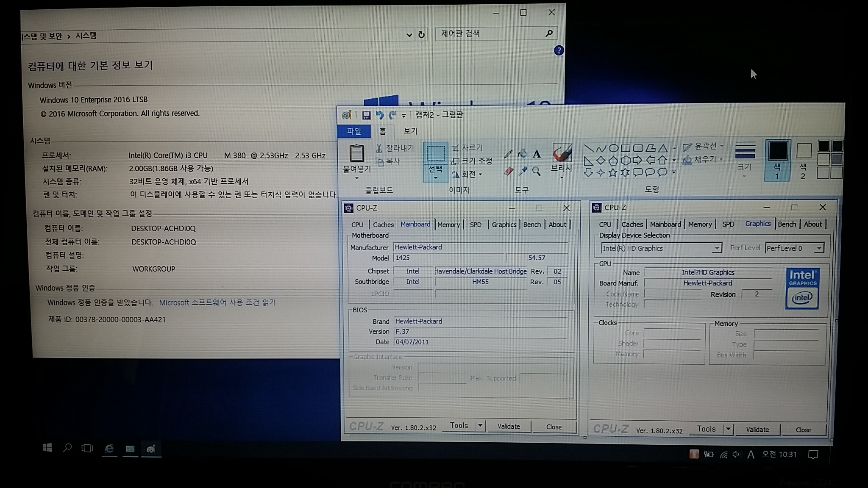
Task: Select the Pencil tool
Action: pyautogui.click(x=508, y=154)
